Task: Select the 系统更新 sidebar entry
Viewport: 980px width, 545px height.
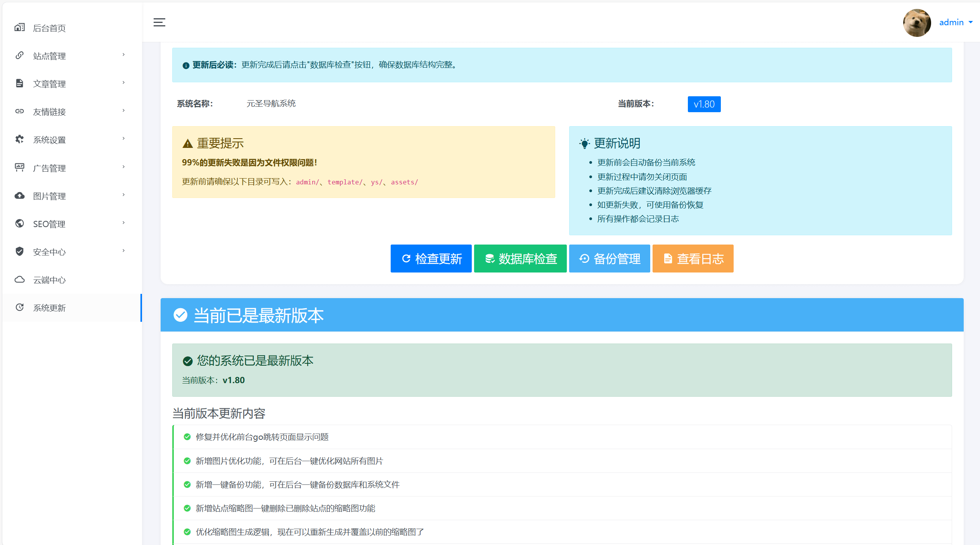Action: point(50,307)
